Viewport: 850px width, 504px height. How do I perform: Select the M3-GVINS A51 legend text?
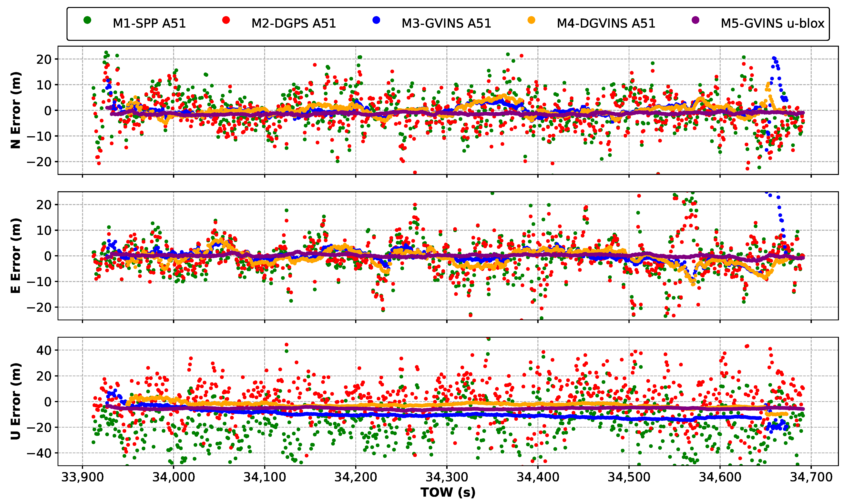tap(446, 24)
